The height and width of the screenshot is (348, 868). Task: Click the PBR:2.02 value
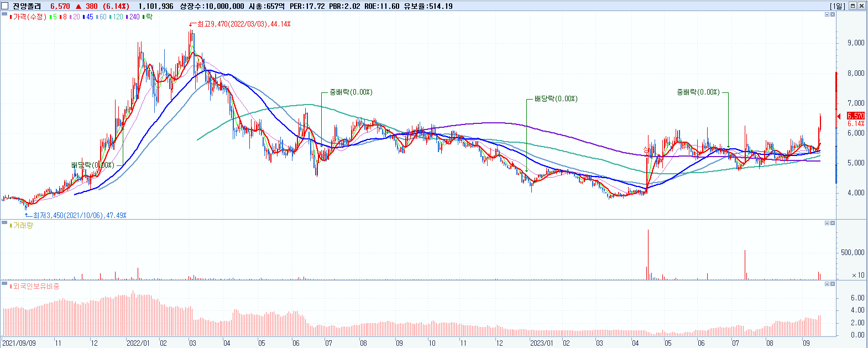344,6
